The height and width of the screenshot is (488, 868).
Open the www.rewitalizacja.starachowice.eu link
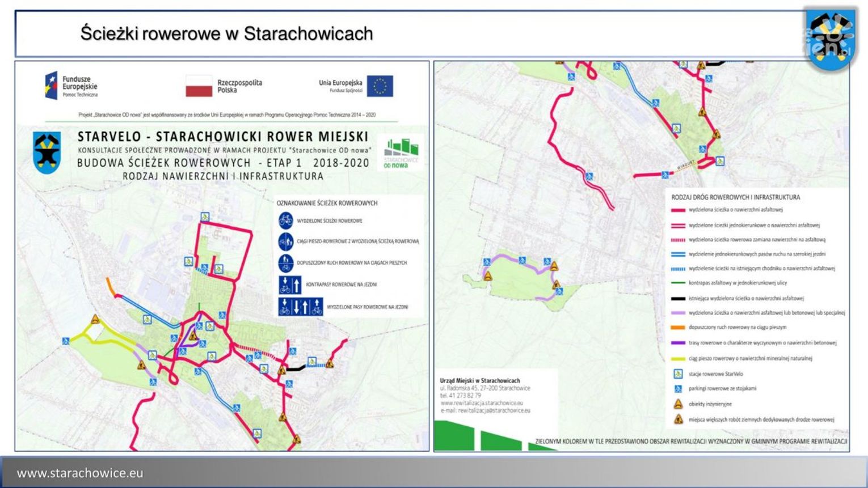click(481, 403)
